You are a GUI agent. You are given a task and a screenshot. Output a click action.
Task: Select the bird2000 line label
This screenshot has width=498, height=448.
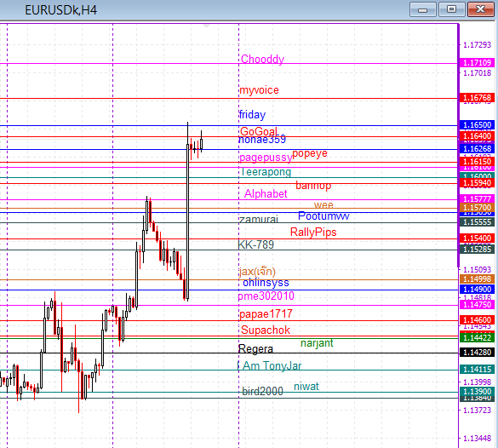(x=262, y=391)
